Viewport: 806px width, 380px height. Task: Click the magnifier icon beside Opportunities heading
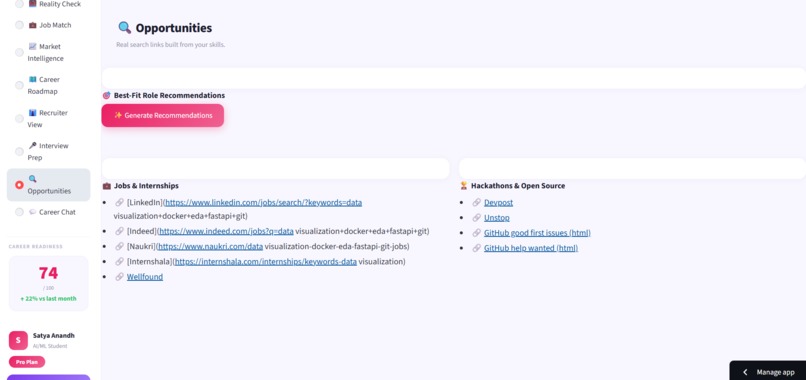[x=124, y=28]
